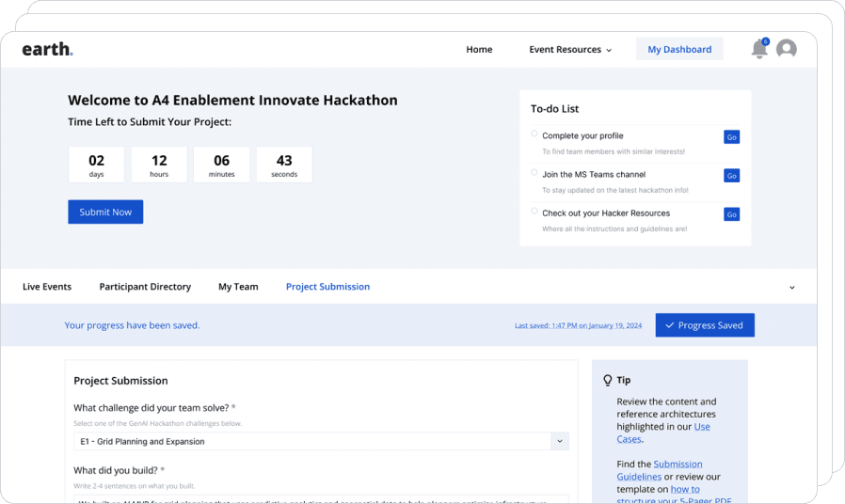Click Go for Complete your profile
The image size is (845, 504).
pyautogui.click(x=731, y=136)
